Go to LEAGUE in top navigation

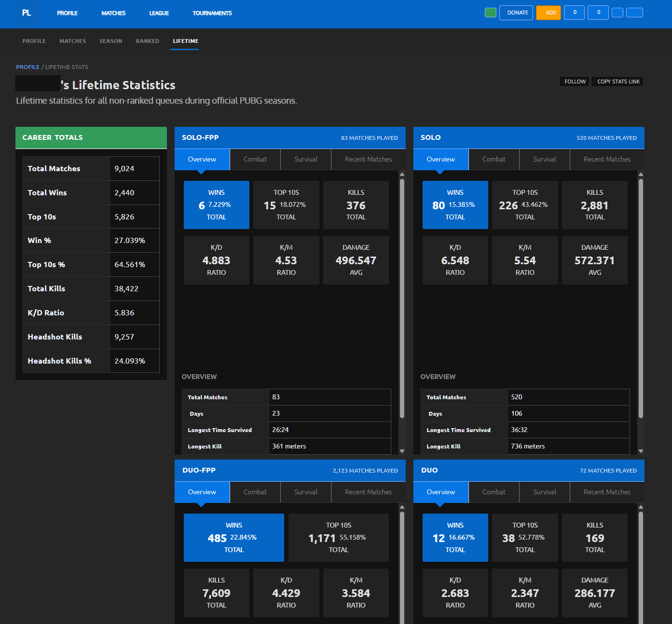159,13
